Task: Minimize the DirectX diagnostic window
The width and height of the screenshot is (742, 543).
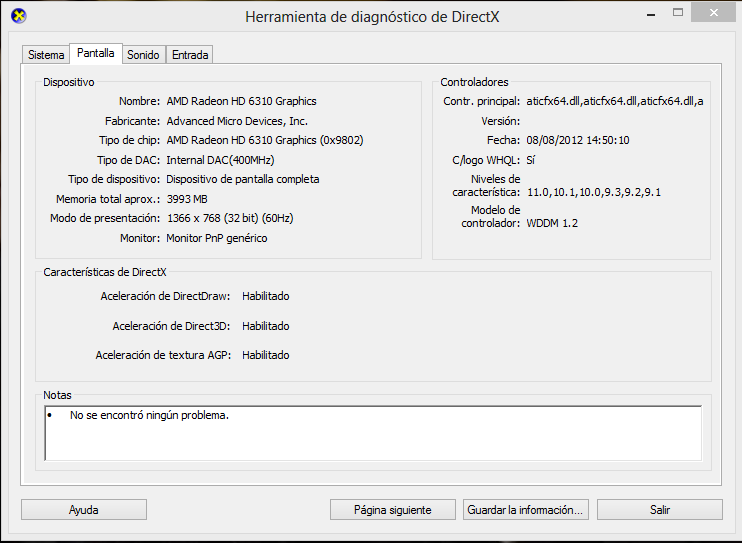Action: pos(651,14)
